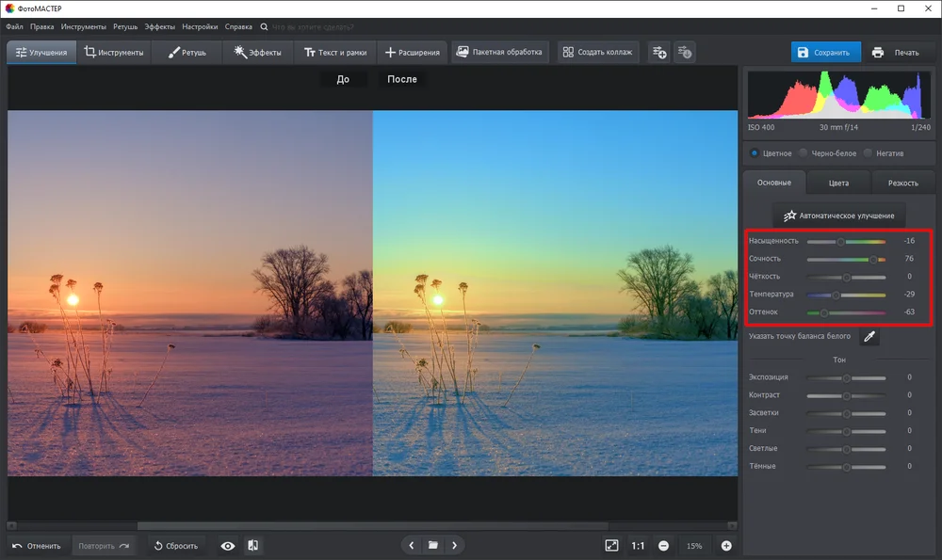Screen dimensions: 942x560
Task: Open the folder icon in bottom bar
Action: click(432, 546)
